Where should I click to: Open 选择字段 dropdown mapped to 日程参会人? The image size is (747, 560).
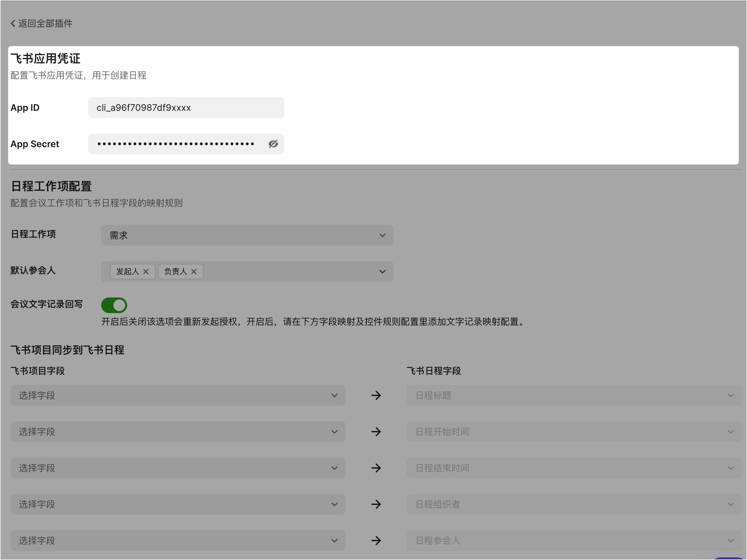point(178,541)
